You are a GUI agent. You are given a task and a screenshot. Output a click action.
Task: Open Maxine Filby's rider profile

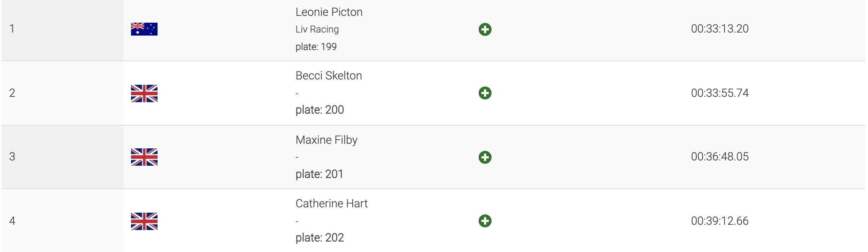coord(326,140)
